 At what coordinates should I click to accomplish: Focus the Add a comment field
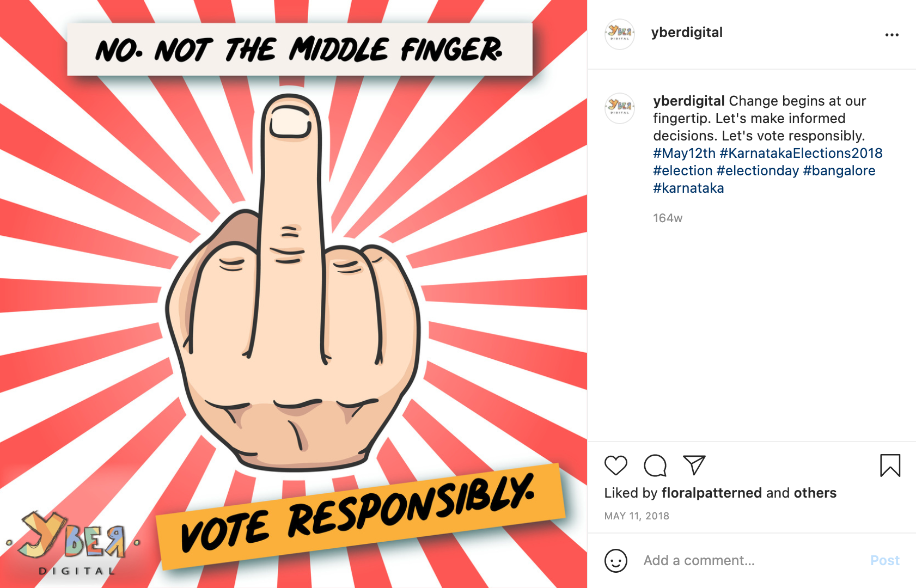coord(752,561)
